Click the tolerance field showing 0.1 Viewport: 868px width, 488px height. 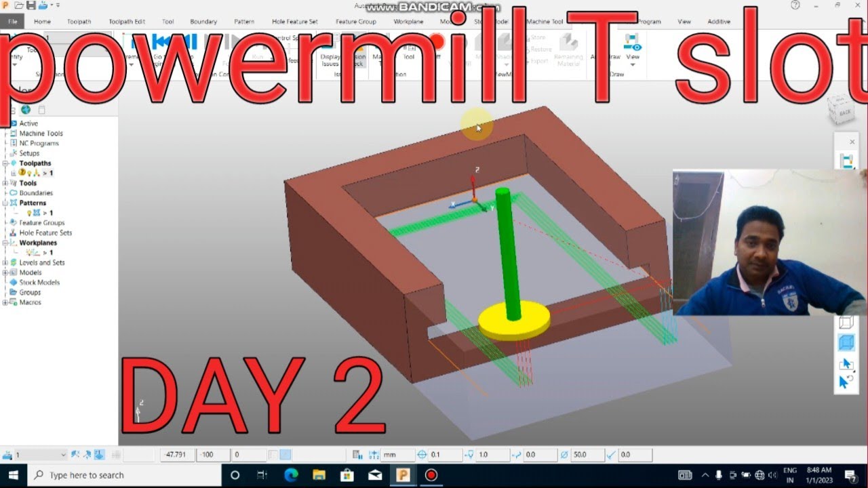click(x=445, y=455)
